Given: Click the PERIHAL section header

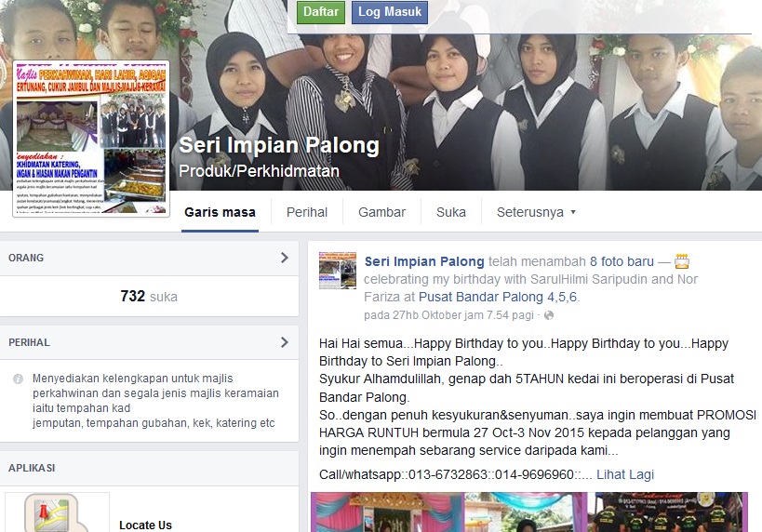Looking at the screenshot, I should click(149, 342).
